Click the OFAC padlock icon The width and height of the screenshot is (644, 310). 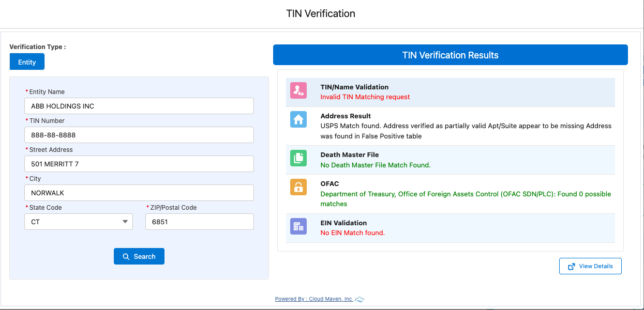coord(298,188)
